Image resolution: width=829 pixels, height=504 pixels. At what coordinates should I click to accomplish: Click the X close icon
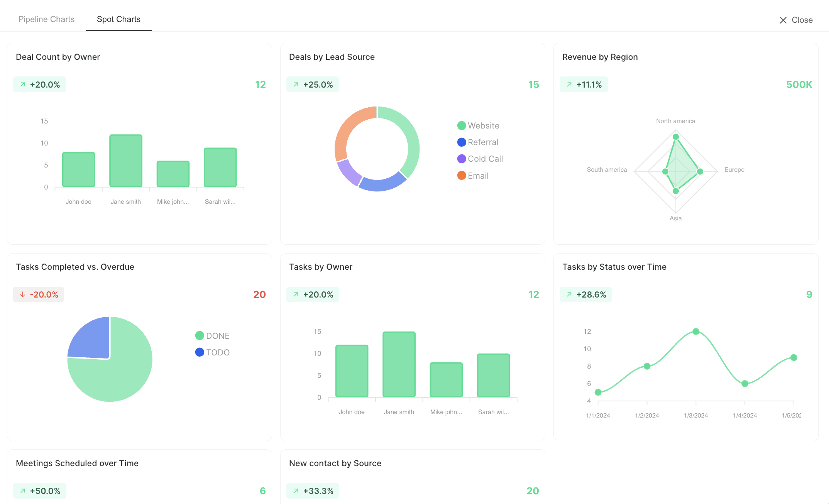(783, 20)
